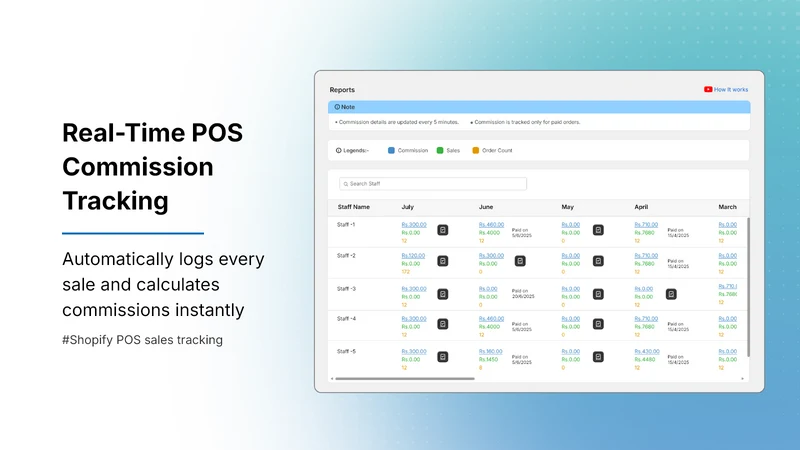The image size is (800, 450).
Task: Click the #Shopify POS sales tracking hashtag
Action: click(x=142, y=340)
